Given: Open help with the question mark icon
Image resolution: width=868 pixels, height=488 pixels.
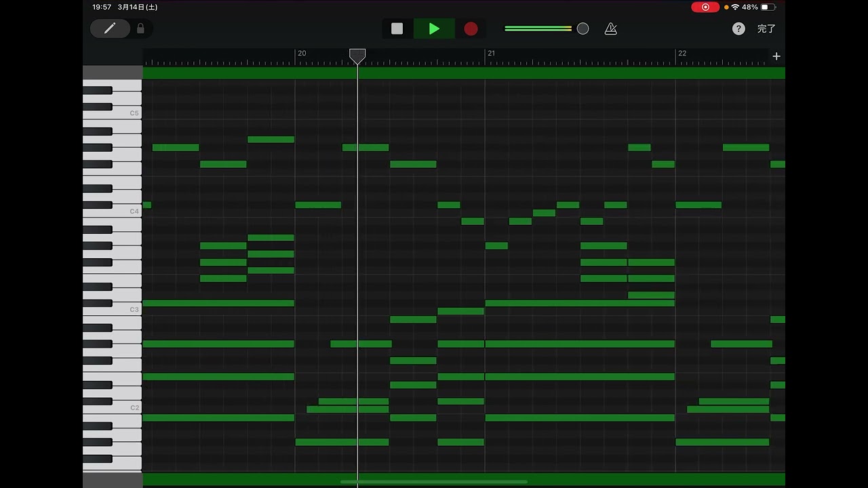Looking at the screenshot, I should (x=738, y=28).
